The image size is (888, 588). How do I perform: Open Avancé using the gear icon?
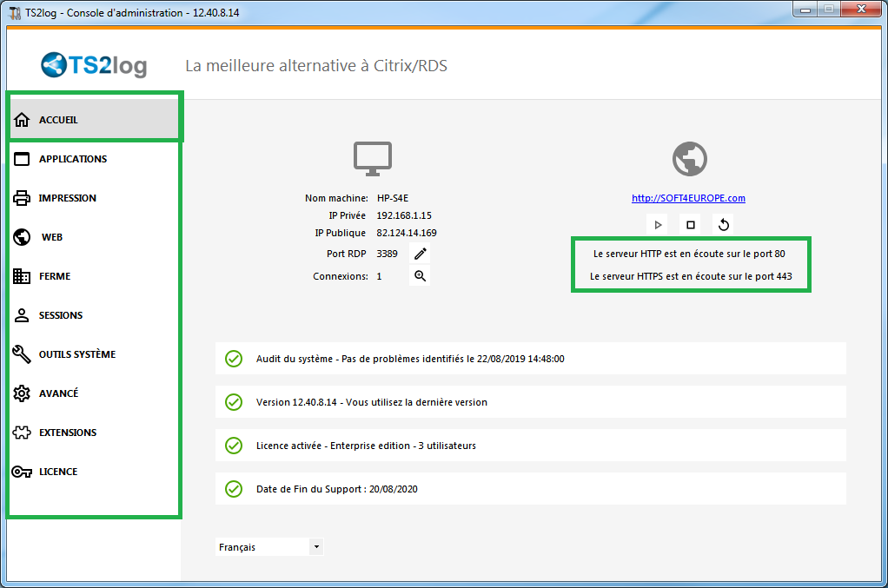[22, 393]
